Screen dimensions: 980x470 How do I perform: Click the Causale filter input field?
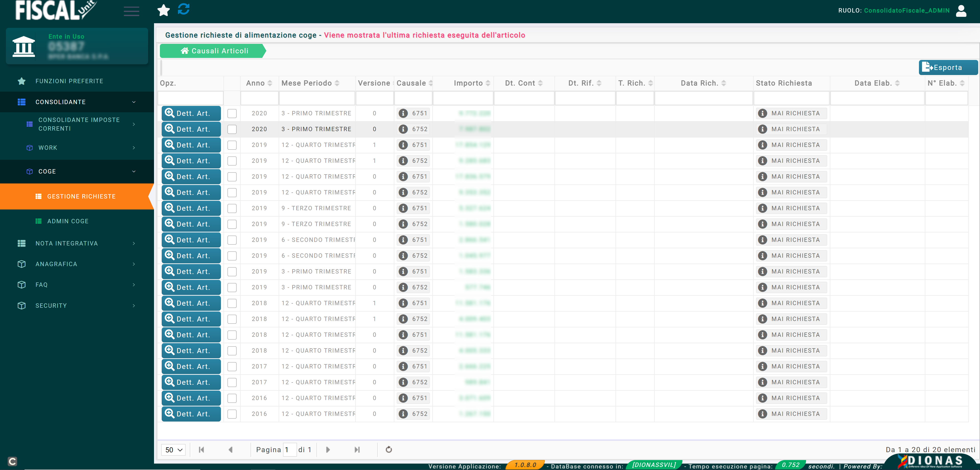(x=413, y=98)
